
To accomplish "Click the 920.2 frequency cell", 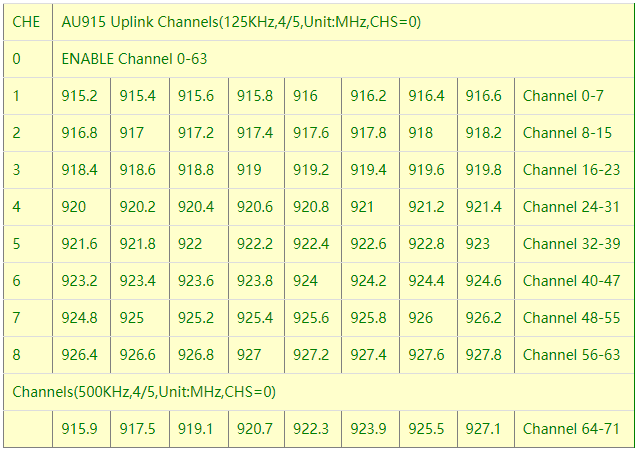I will (x=140, y=207).
